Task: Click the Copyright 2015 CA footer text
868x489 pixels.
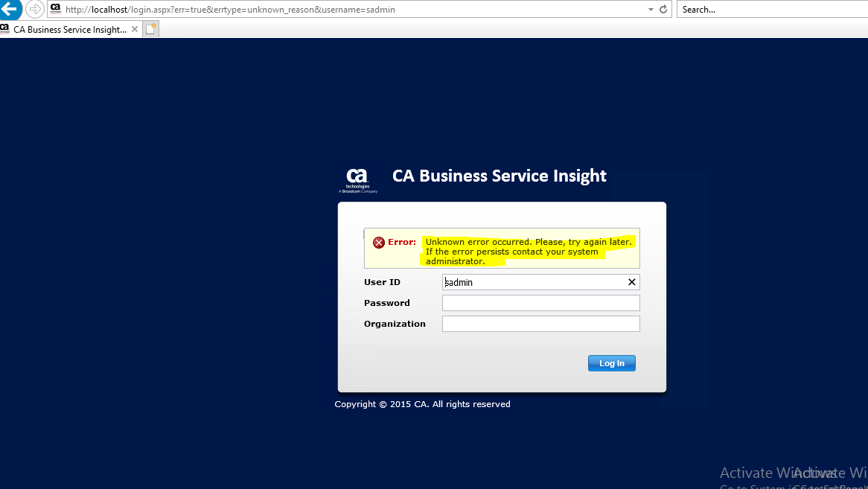Action: pos(422,404)
